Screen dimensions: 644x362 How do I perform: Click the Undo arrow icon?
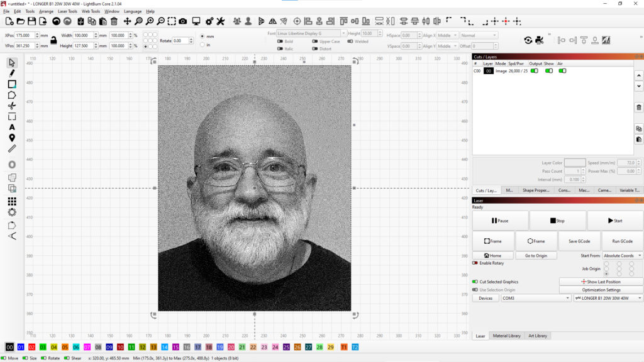[56, 21]
